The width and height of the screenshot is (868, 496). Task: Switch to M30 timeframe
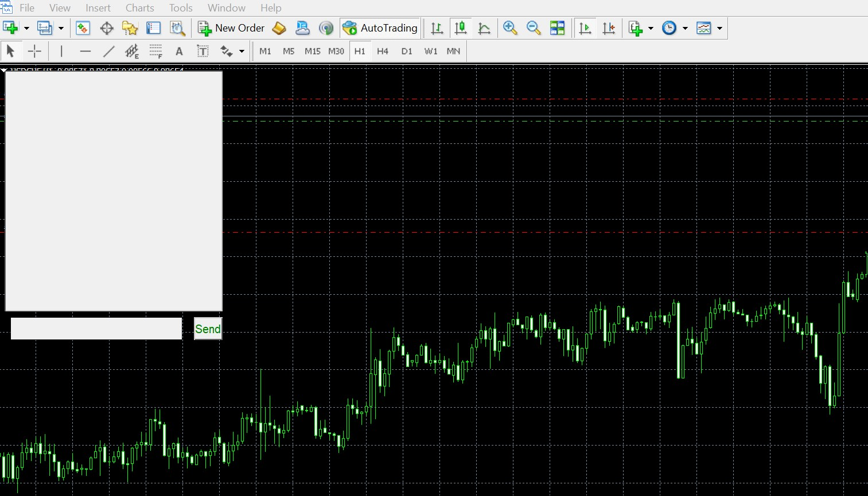point(336,51)
